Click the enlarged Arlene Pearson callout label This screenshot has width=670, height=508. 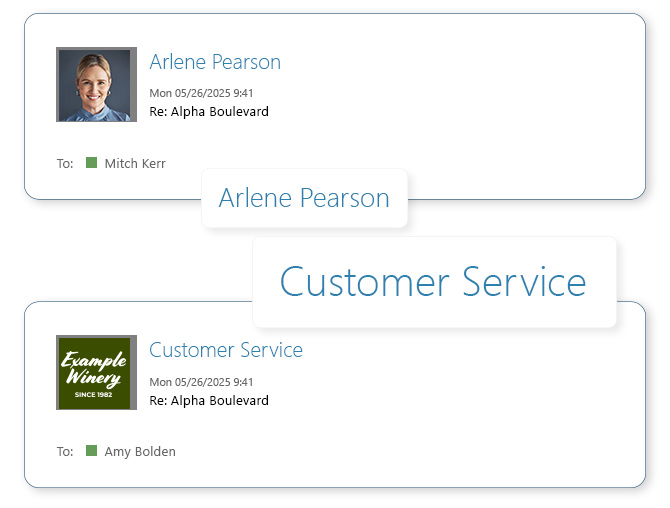[304, 198]
